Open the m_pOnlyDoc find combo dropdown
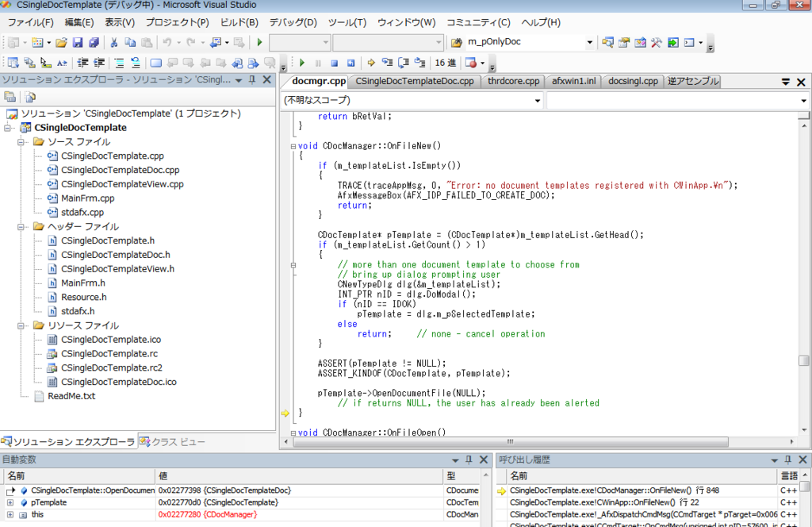This screenshot has width=812, height=527. click(x=589, y=43)
